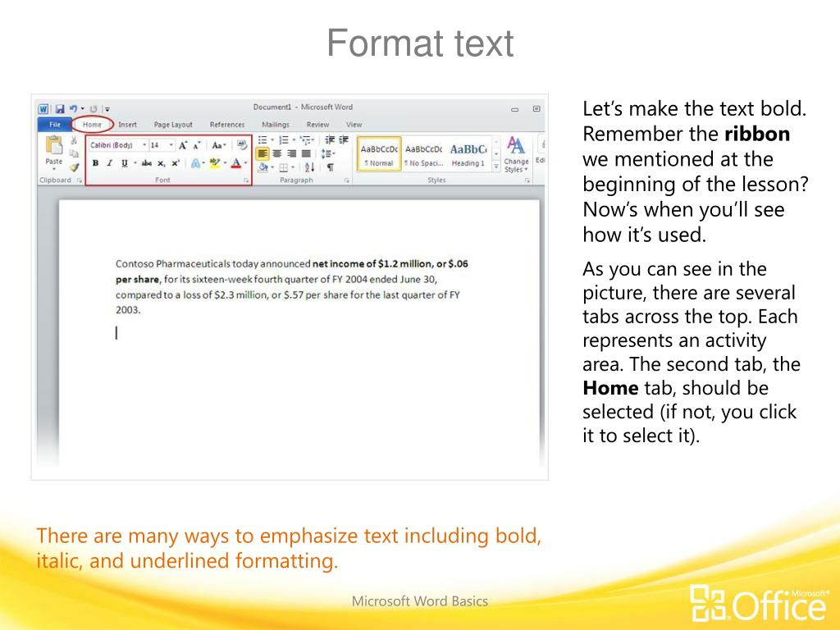
Task: Toggle Italic formatting button
Action: click(x=109, y=163)
